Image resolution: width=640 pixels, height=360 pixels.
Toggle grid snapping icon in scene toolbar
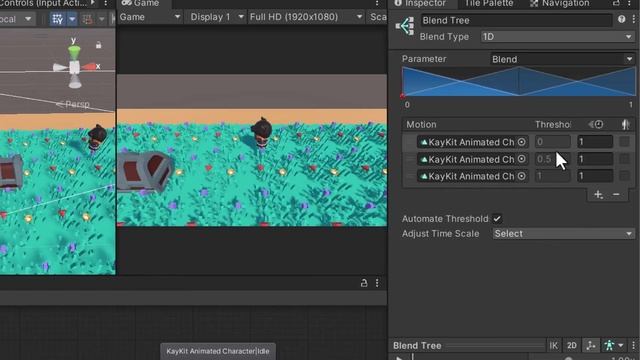point(58,19)
